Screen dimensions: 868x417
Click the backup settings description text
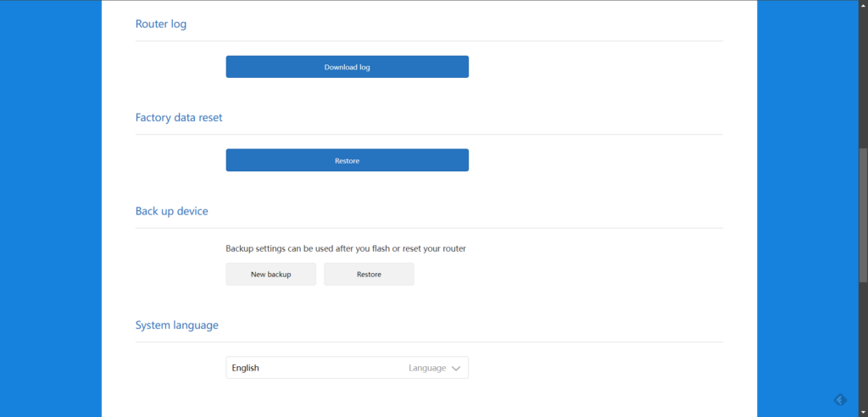tap(346, 249)
